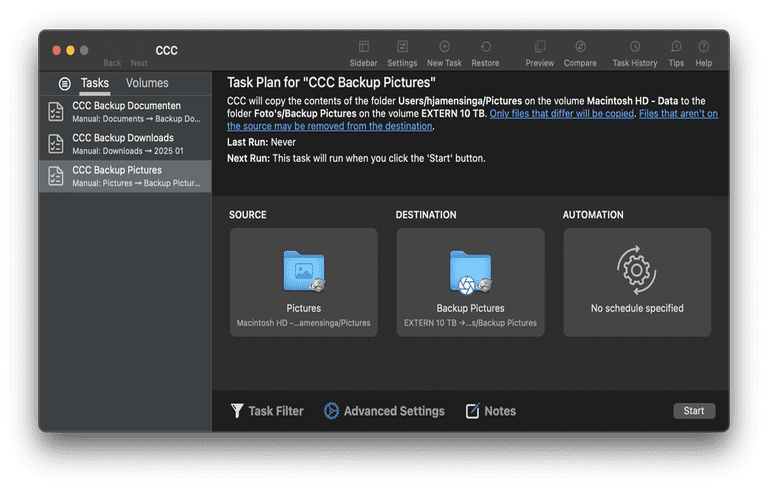Open Notes

pos(491,411)
